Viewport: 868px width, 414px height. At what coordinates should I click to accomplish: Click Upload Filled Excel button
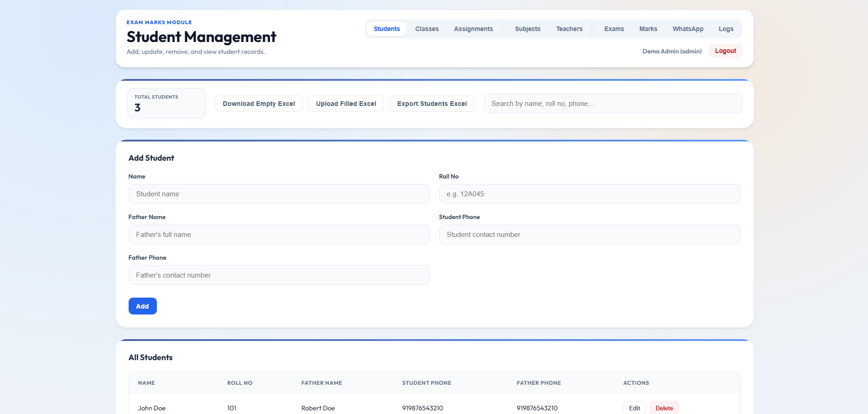[346, 104]
